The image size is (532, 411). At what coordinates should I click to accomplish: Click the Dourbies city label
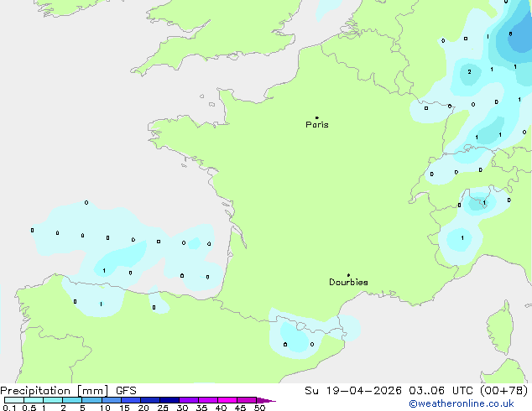coord(348,282)
